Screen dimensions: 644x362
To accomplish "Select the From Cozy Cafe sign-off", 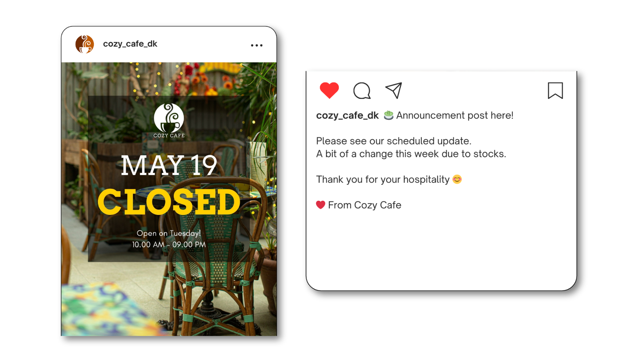I will (x=365, y=205).
